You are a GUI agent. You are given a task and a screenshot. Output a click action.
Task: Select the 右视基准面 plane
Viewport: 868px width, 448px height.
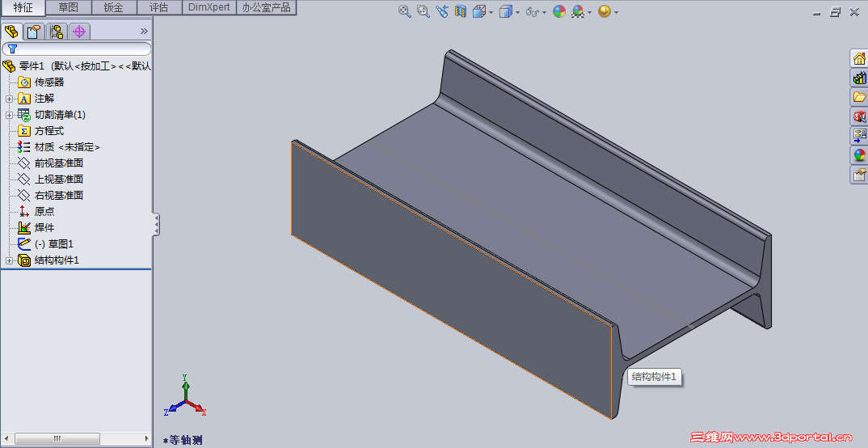[x=59, y=195]
